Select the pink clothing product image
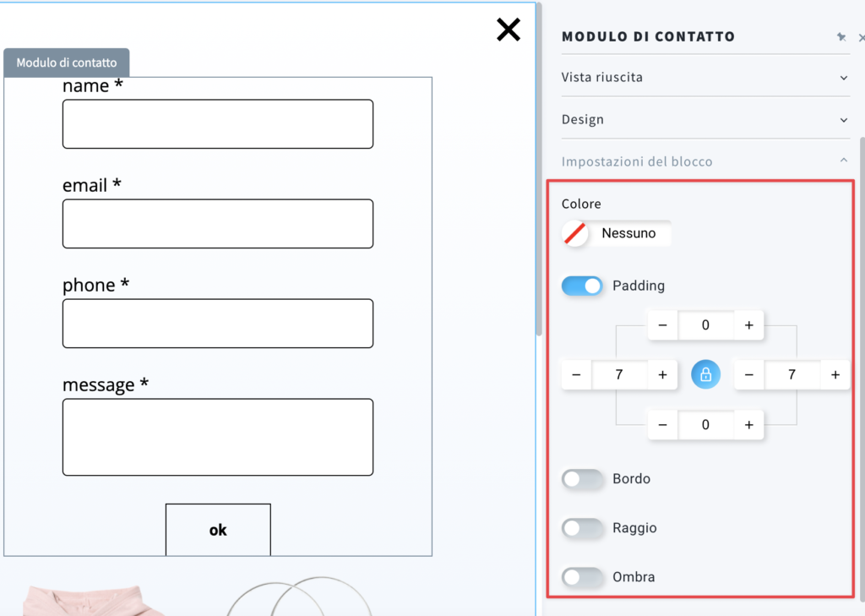 [94, 601]
